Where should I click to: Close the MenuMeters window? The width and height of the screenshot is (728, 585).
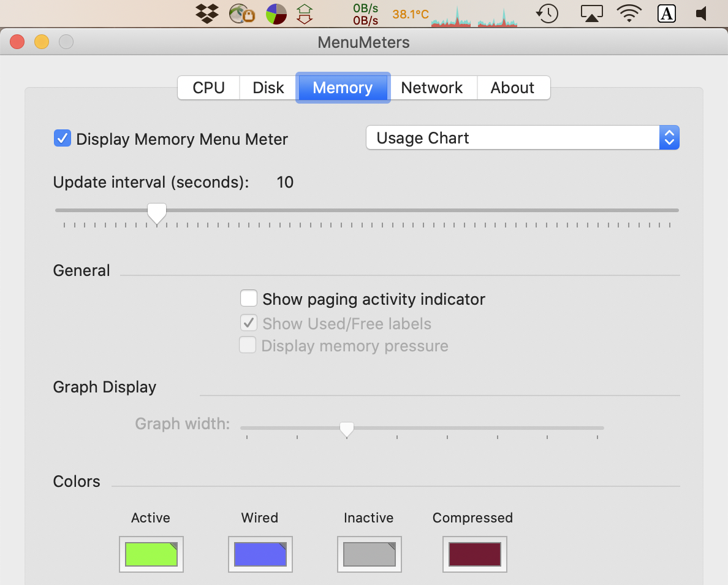coord(17,42)
